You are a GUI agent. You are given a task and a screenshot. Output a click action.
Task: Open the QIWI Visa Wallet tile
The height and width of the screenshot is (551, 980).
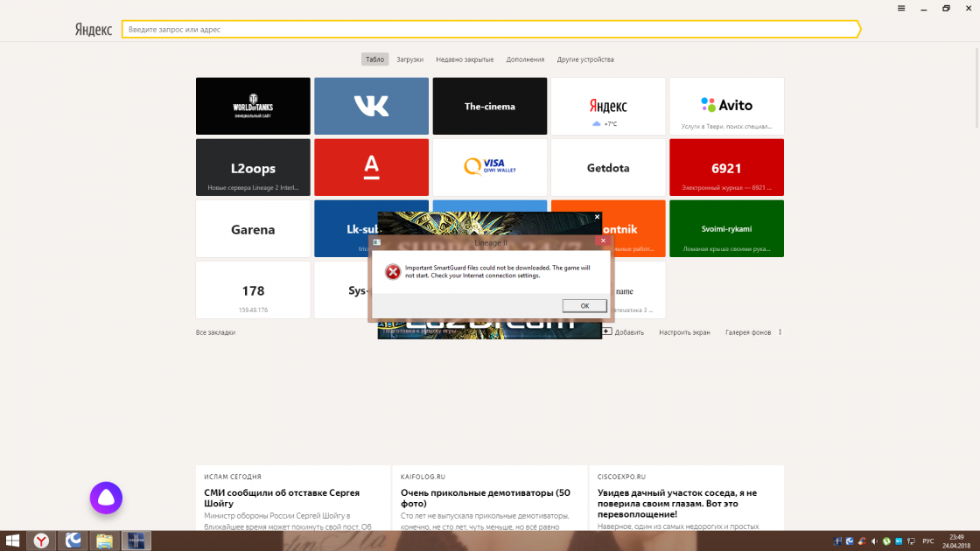coord(489,167)
